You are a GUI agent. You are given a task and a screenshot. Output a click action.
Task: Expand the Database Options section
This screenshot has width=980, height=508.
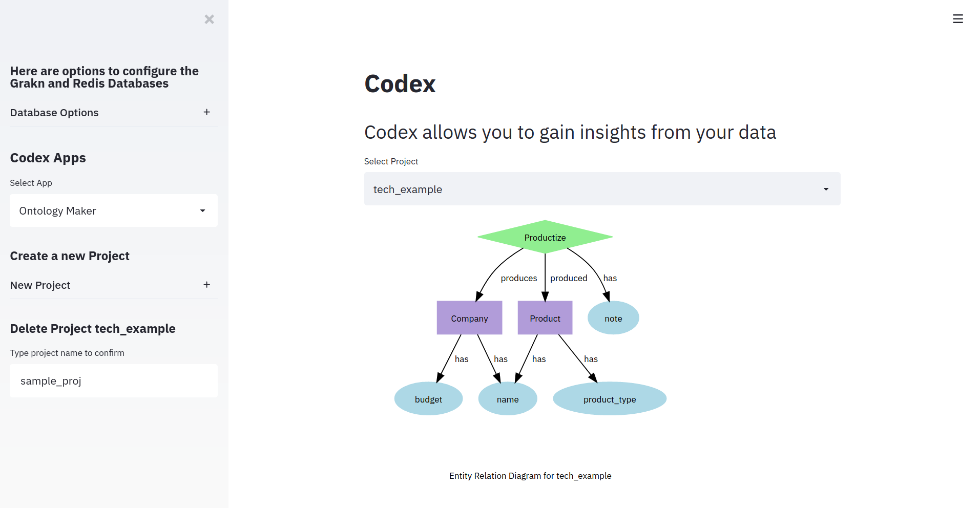(x=206, y=112)
